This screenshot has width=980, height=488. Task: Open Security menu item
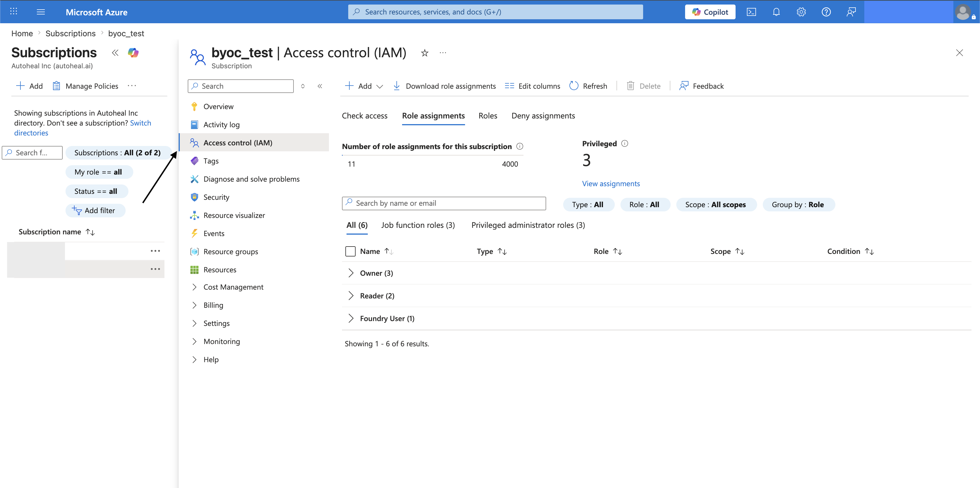pyautogui.click(x=216, y=197)
